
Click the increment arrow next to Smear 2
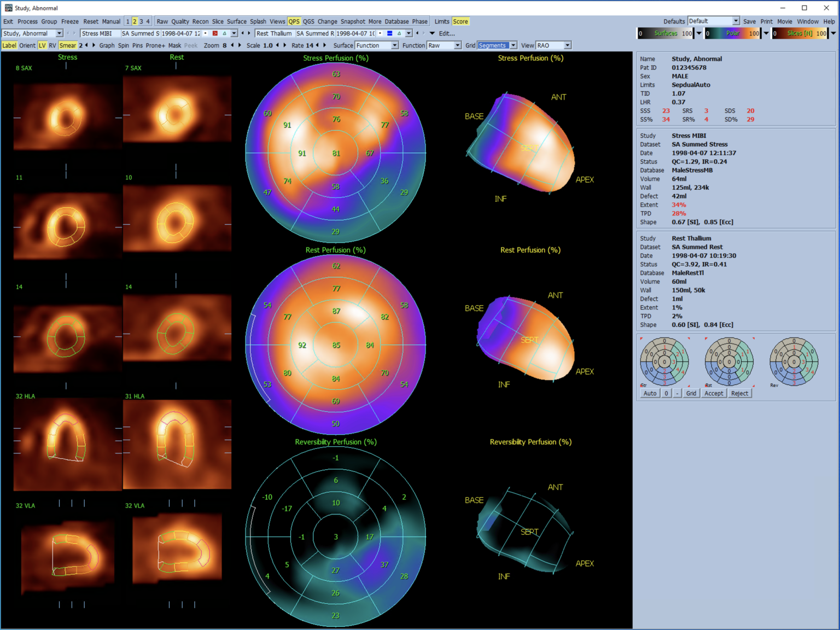tap(92, 46)
